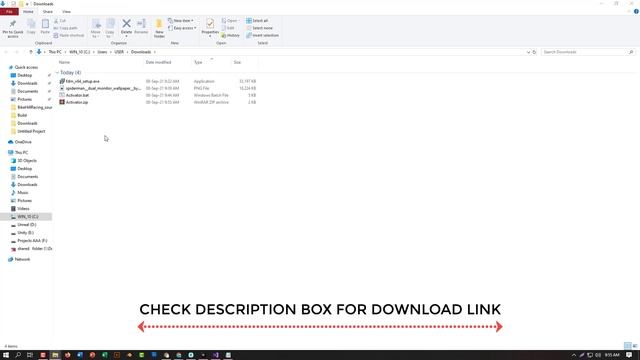The height and width of the screenshot is (360, 640).
Task: Click the Cut command
Action: coord(60,20)
